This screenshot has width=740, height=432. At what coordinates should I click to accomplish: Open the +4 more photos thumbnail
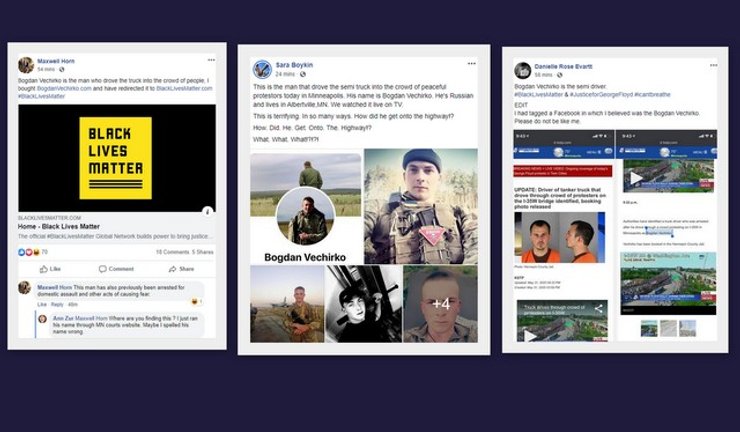(x=440, y=304)
